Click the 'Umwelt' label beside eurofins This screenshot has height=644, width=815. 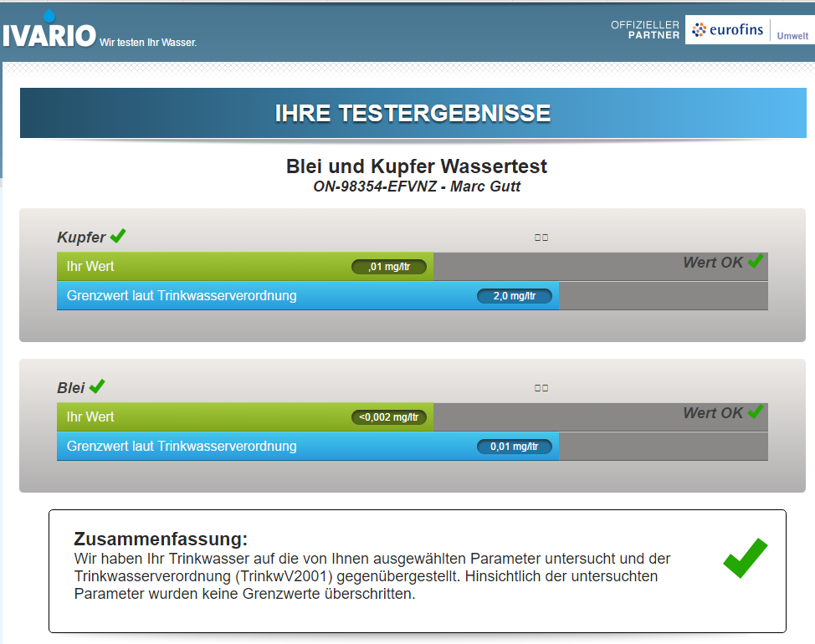792,36
